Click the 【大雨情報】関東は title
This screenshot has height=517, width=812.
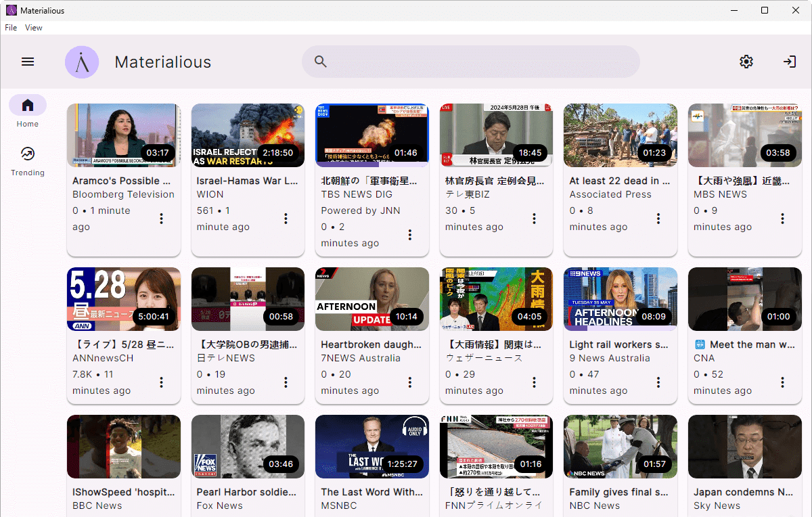[494, 344]
